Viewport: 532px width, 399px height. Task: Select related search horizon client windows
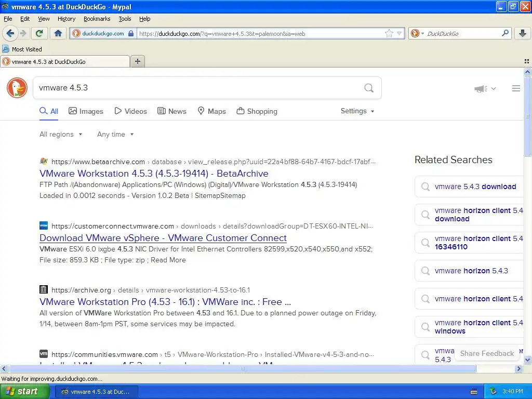[469, 327]
